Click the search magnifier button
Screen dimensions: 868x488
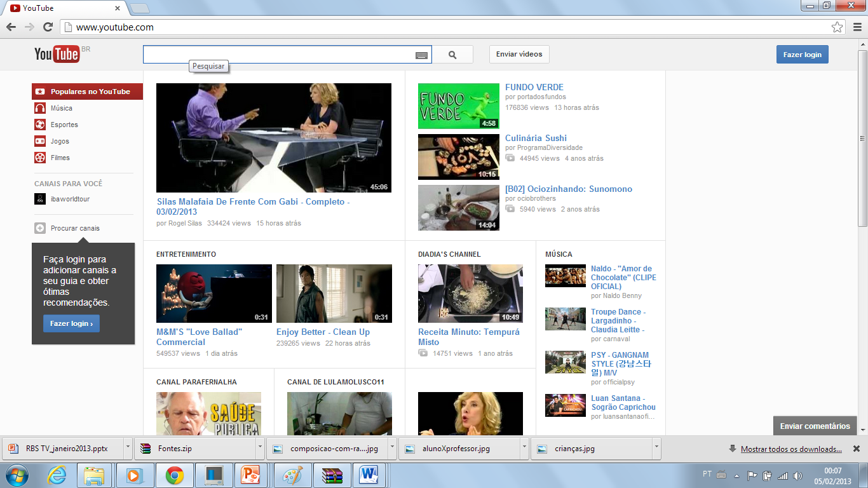(452, 55)
